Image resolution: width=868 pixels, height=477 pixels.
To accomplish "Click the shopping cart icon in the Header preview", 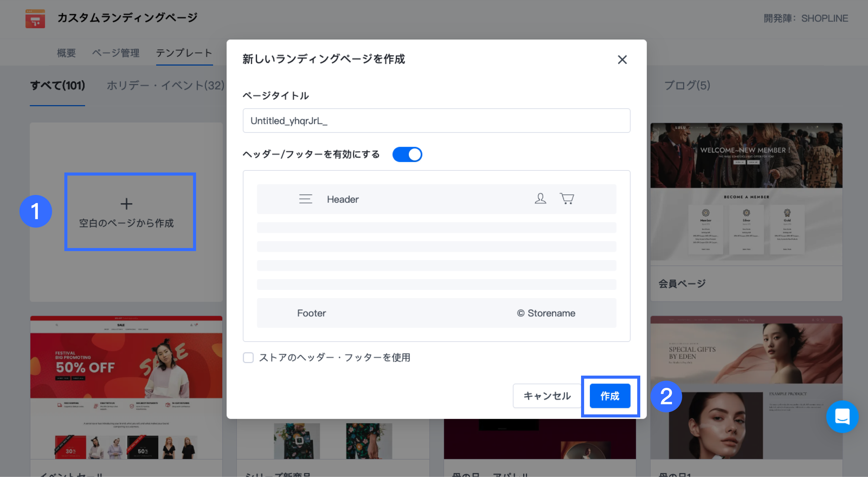I will [x=567, y=198].
